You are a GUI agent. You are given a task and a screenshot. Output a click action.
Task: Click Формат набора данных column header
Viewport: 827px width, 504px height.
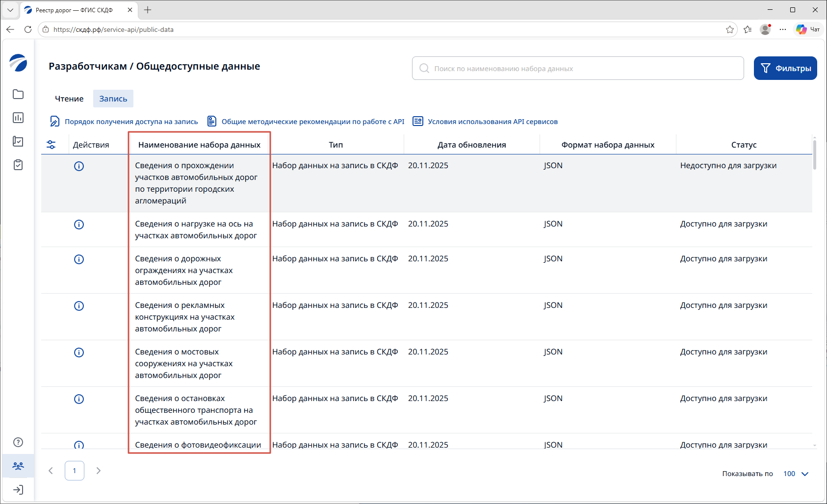click(x=608, y=145)
